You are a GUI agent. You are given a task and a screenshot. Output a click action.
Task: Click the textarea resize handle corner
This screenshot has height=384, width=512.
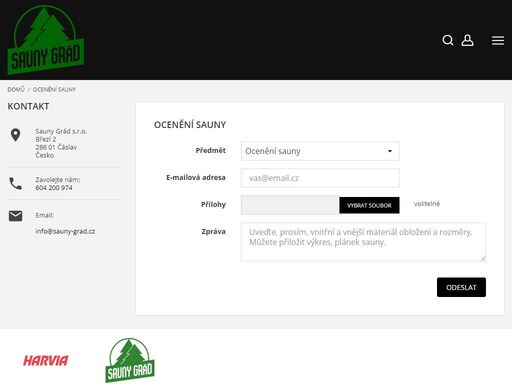coord(483,259)
